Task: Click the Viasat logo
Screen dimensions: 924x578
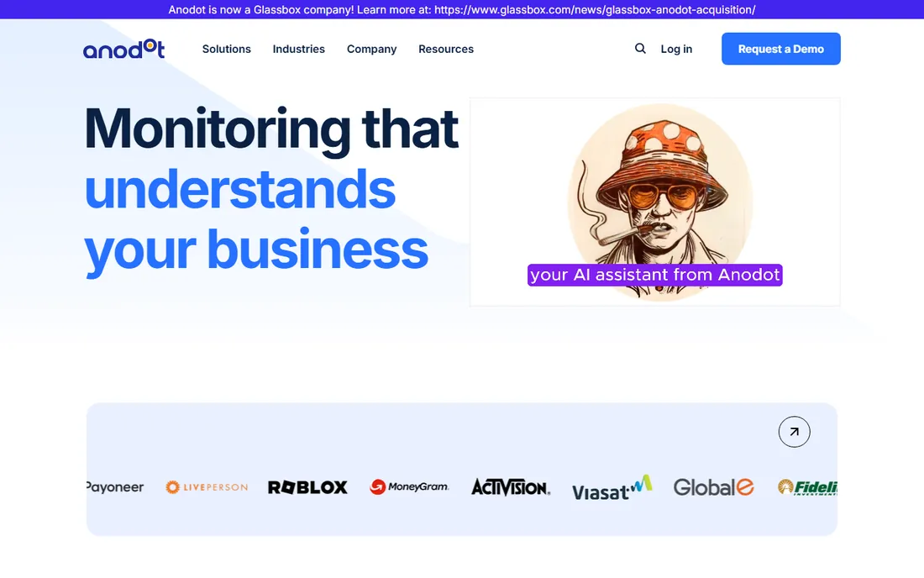Action: coord(612,487)
